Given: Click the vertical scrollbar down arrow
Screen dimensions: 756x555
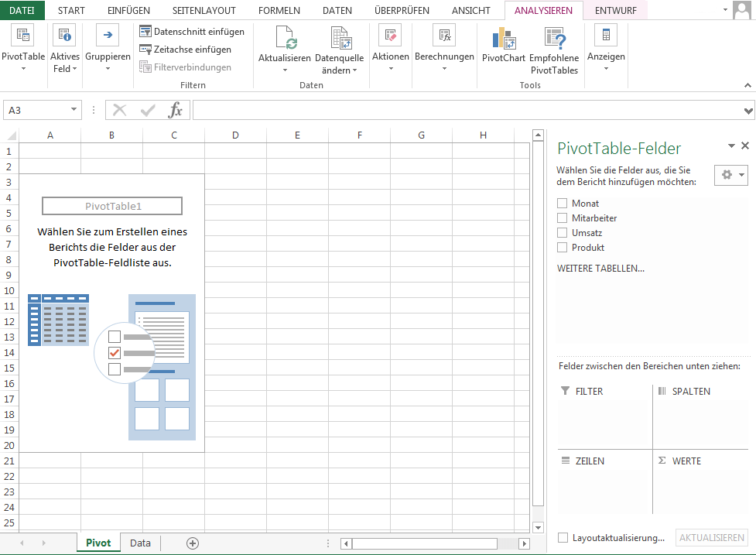Looking at the screenshot, I should click(x=538, y=527).
